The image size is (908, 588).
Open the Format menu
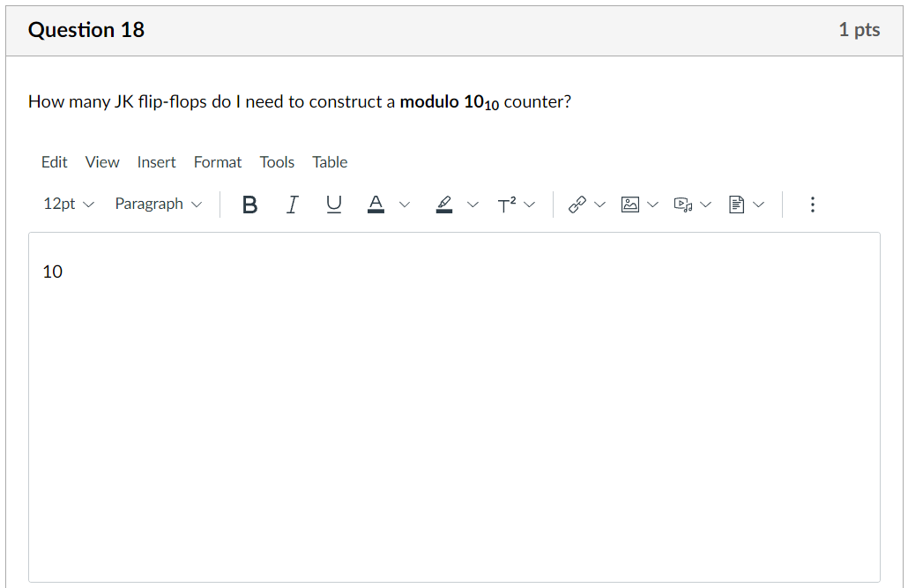(217, 161)
